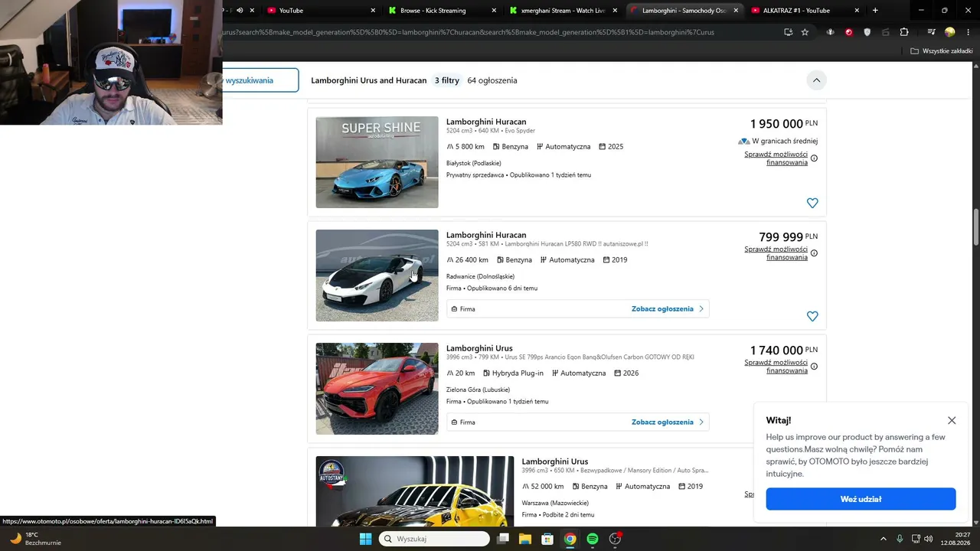Click the wyszukiwania search button
Screen dimensions: 980x551
click(260, 80)
